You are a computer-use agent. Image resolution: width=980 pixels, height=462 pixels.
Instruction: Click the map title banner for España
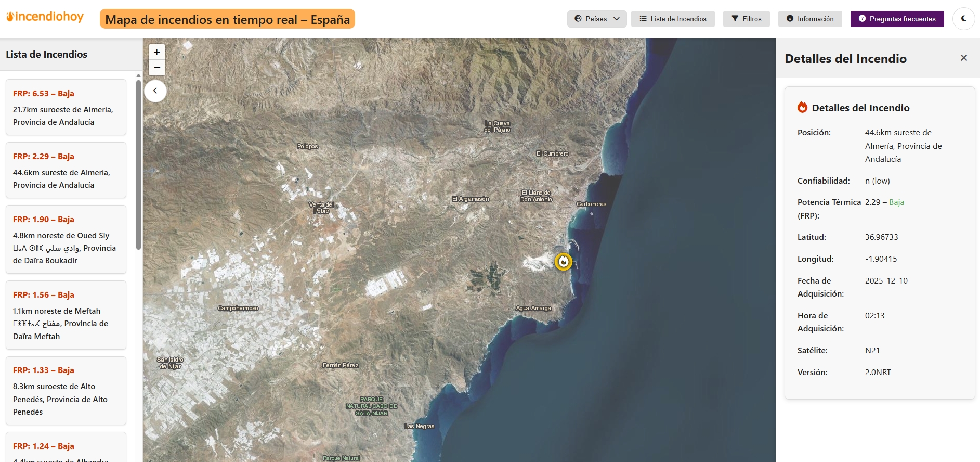tap(227, 19)
